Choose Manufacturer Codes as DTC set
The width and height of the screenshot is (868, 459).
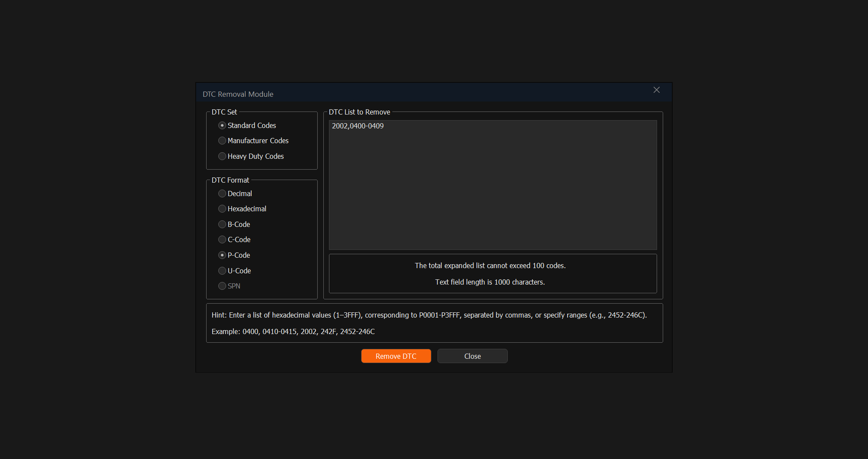click(222, 141)
